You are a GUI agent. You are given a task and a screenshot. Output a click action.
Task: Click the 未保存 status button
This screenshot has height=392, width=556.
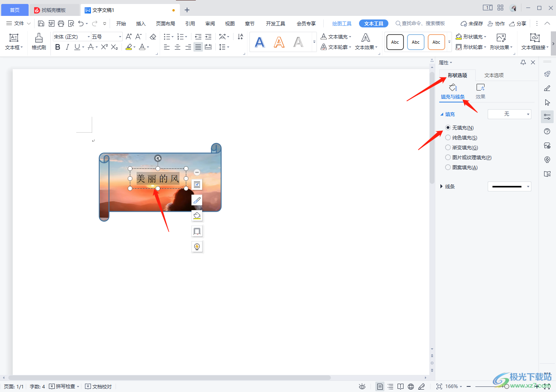[x=472, y=24]
